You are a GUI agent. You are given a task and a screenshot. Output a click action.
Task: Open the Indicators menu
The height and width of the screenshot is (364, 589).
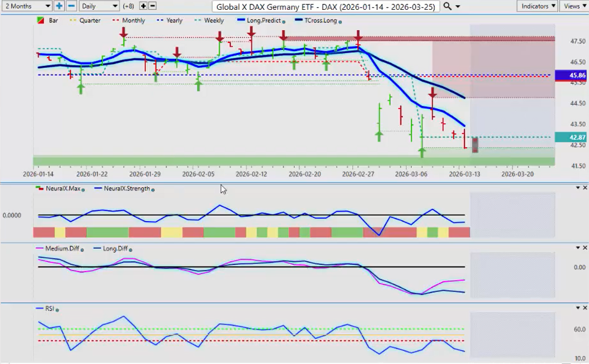click(x=537, y=6)
